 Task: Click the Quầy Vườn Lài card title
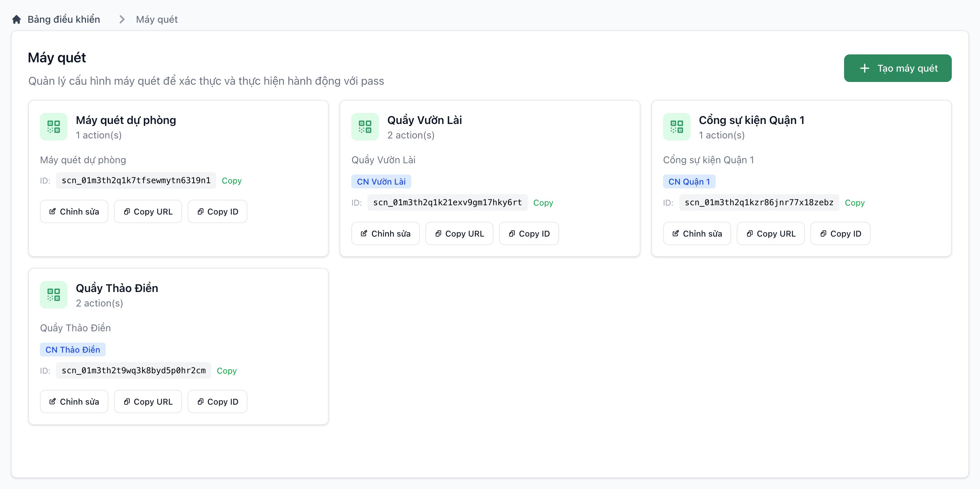coord(425,120)
